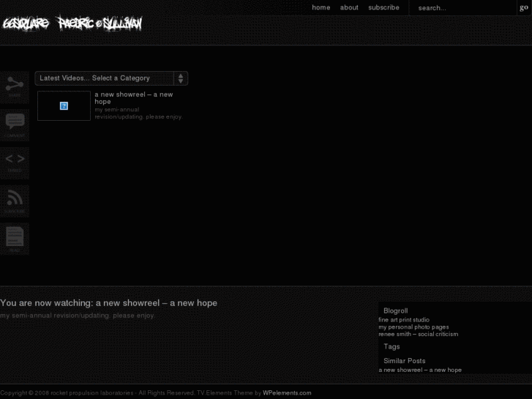Select the showreel video thumbnail

[x=64, y=105]
